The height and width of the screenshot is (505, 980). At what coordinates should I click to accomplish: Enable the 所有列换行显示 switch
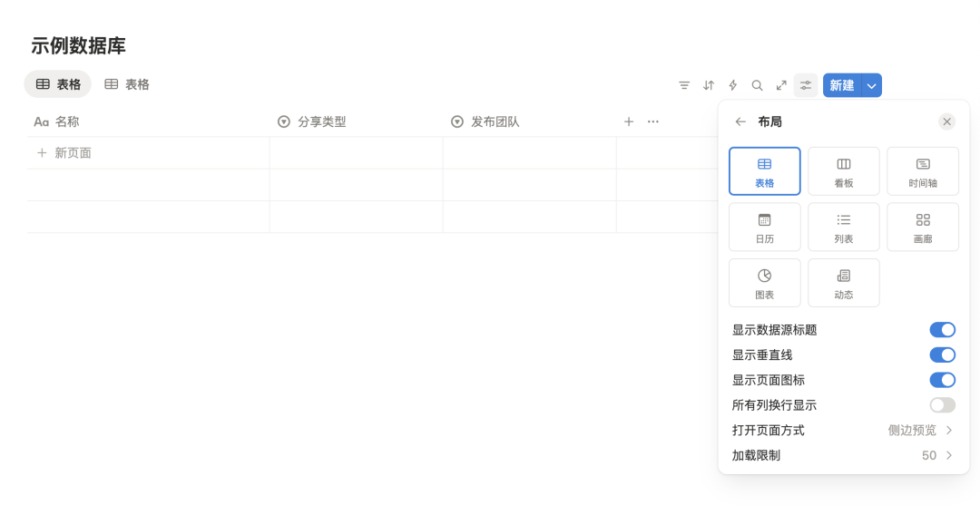click(942, 405)
